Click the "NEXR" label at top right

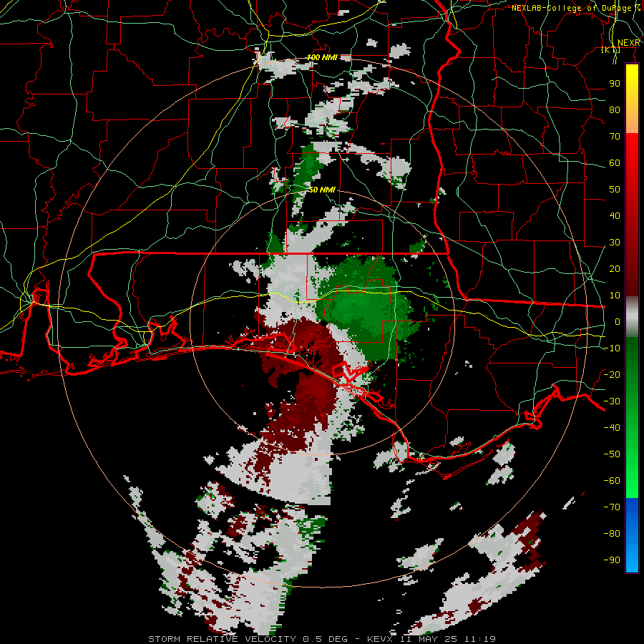[x=629, y=43]
